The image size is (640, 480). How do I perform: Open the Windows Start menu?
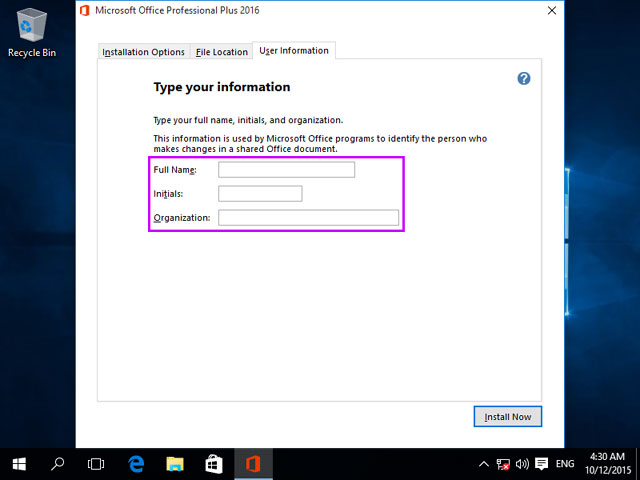click(x=19, y=464)
